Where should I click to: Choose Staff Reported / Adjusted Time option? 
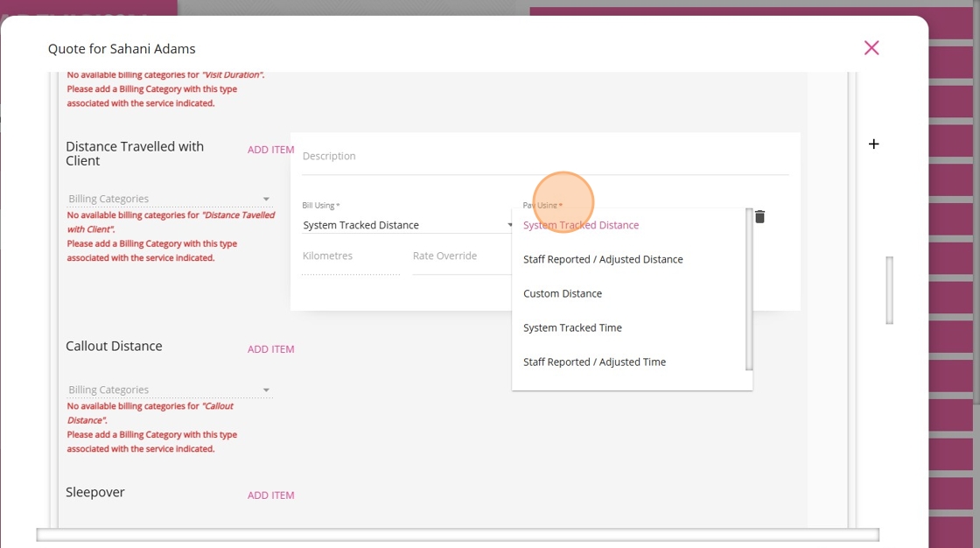tap(629, 362)
